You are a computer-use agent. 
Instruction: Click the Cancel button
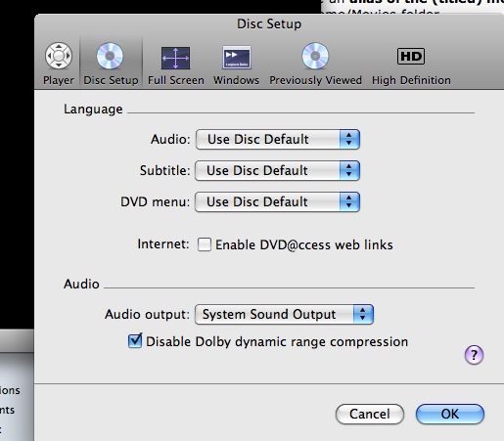coord(370,414)
